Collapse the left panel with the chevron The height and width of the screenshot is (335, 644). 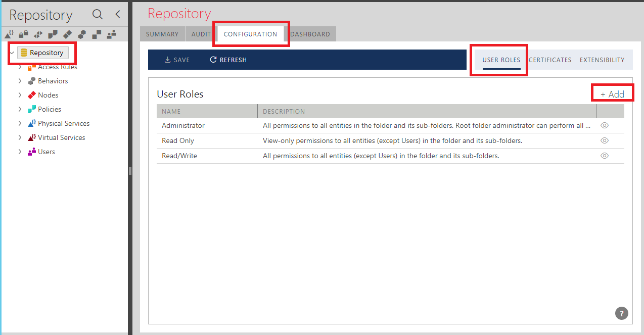point(118,15)
